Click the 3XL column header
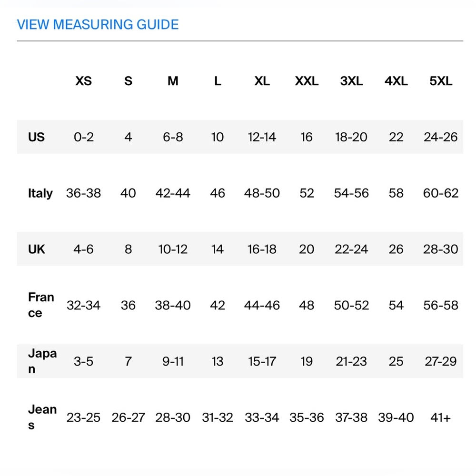The image size is (476, 476). pyautogui.click(x=351, y=81)
